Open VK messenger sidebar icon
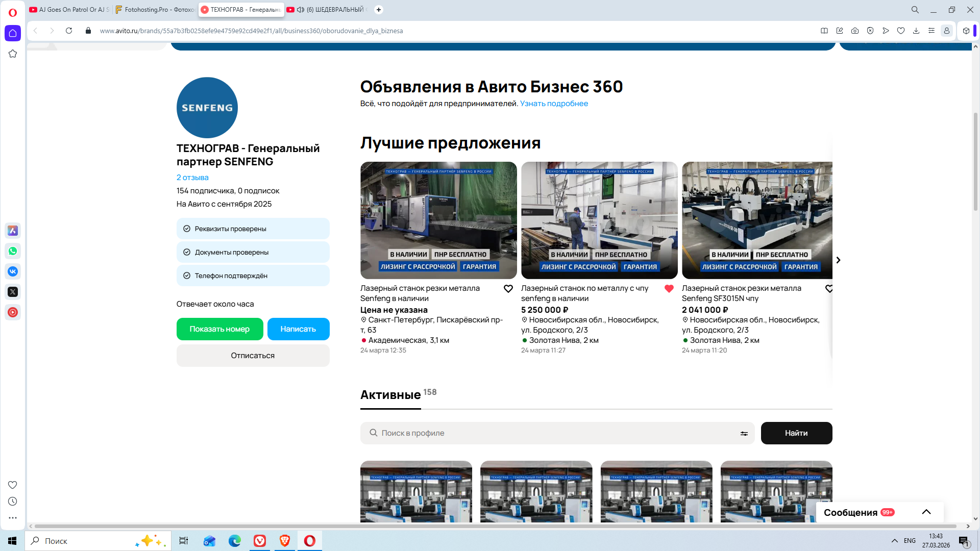Image resolution: width=980 pixels, height=551 pixels. click(13, 271)
